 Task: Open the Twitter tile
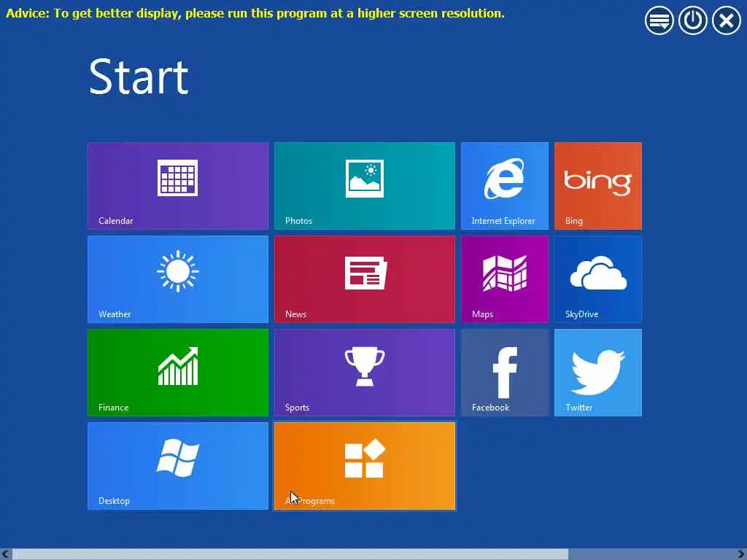598,373
